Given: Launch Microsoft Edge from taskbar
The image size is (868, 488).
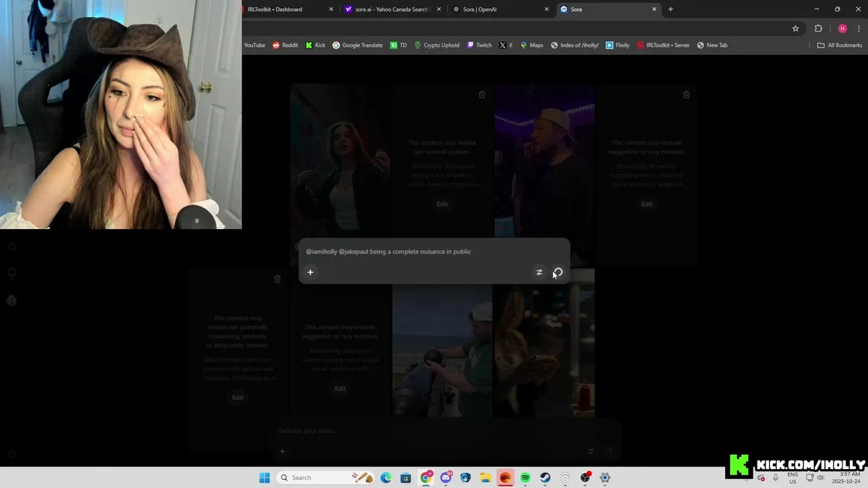Looking at the screenshot, I should click(x=386, y=478).
